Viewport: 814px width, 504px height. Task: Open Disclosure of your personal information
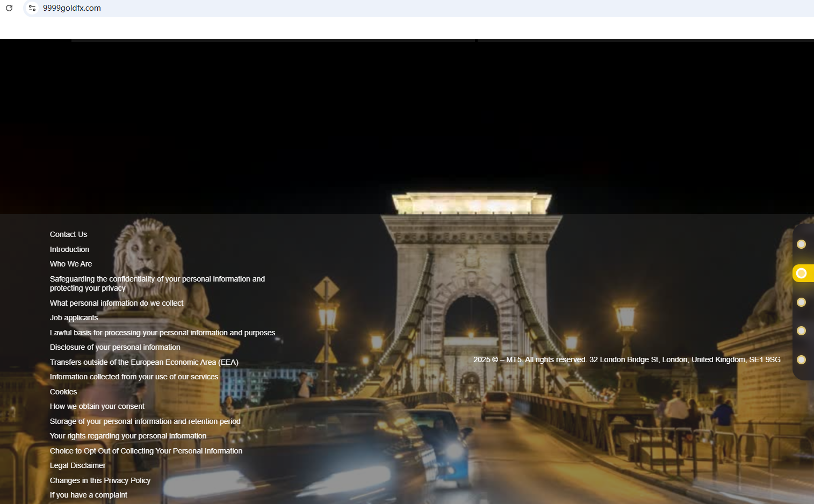click(115, 347)
